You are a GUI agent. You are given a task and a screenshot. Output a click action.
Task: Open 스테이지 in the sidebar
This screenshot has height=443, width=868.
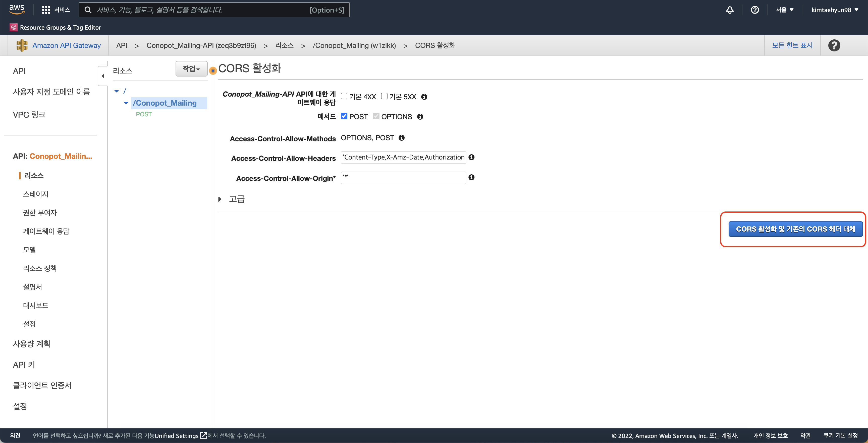coord(36,194)
